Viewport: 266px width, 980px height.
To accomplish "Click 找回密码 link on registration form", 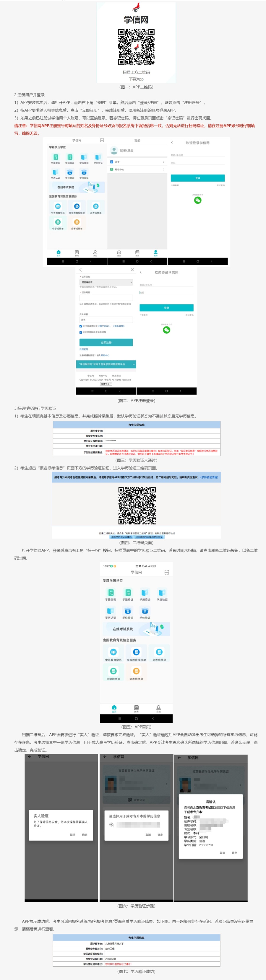I will [x=84, y=349].
